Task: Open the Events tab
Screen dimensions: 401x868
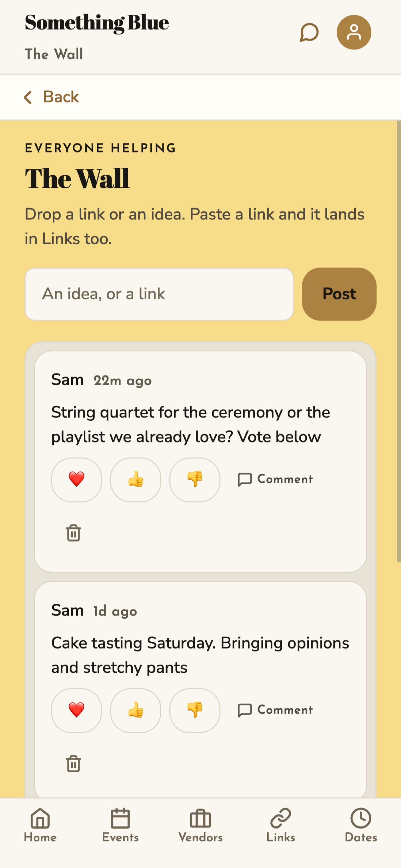Action: click(x=121, y=825)
